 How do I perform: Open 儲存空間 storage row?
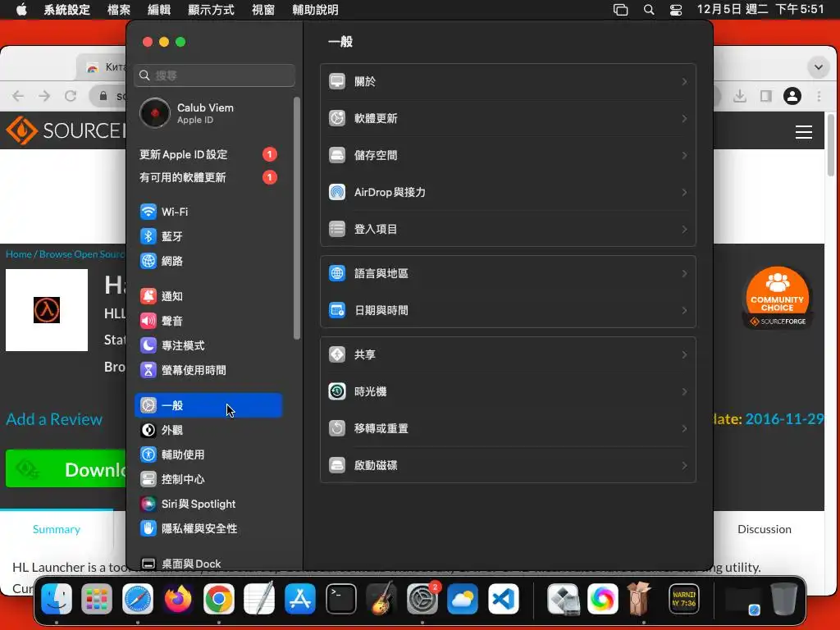(508, 155)
